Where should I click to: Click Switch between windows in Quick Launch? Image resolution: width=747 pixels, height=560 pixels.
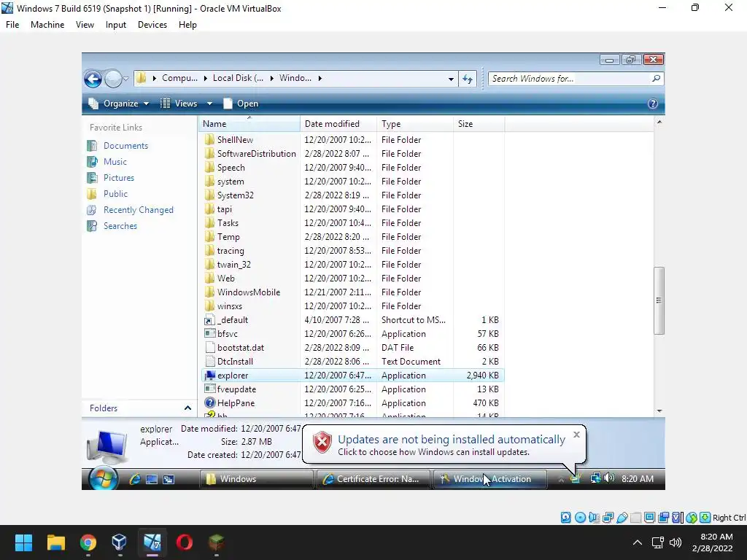tap(169, 479)
